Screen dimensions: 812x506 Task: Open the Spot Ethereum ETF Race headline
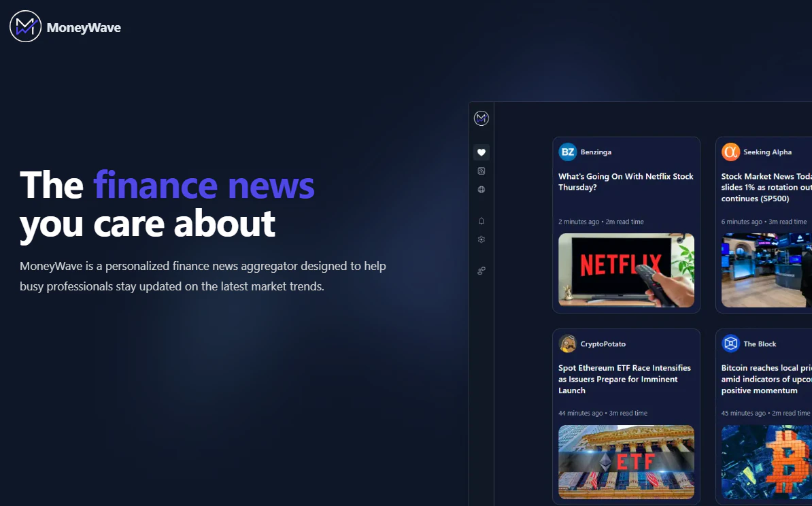tap(624, 379)
